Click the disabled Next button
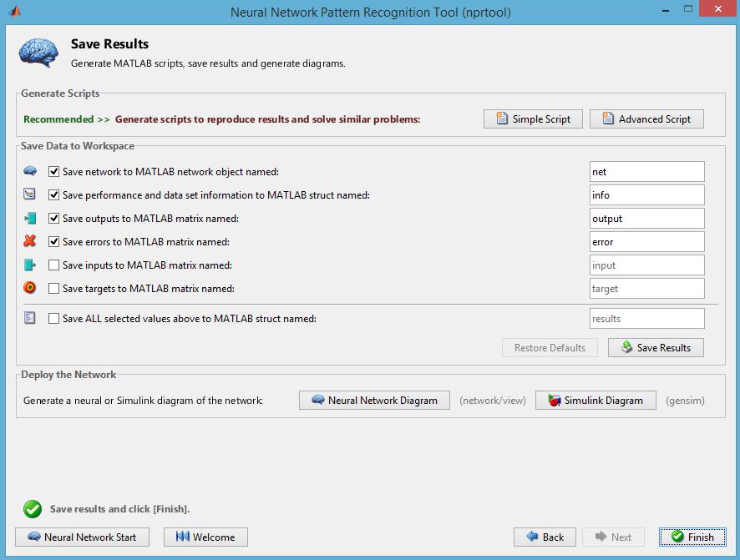This screenshot has width=740, height=560. (x=614, y=537)
